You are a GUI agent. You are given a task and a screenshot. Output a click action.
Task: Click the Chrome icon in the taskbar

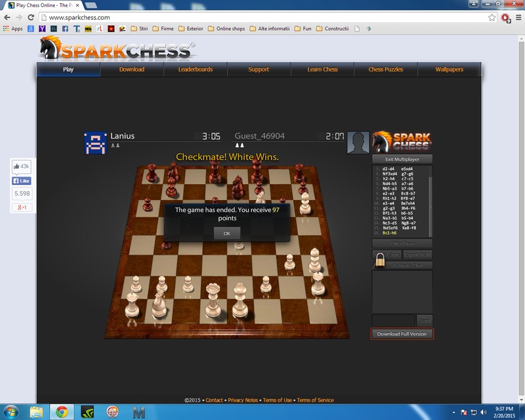click(62, 412)
